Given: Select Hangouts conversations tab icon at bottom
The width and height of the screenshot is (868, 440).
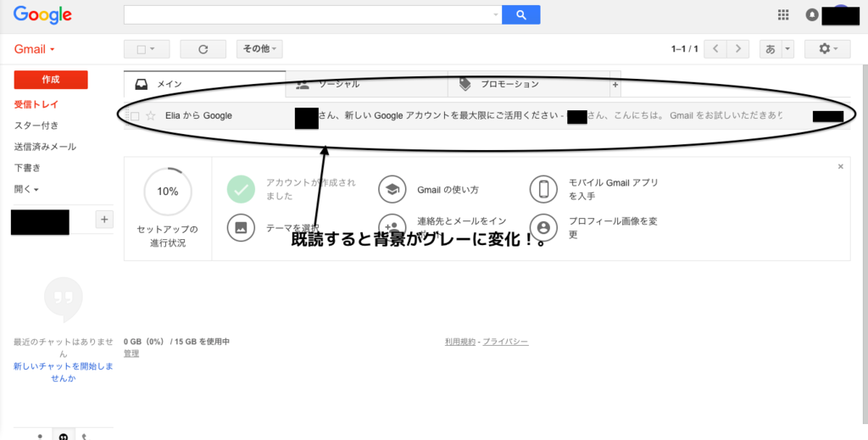Looking at the screenshot, I should (x=63, y=437).
